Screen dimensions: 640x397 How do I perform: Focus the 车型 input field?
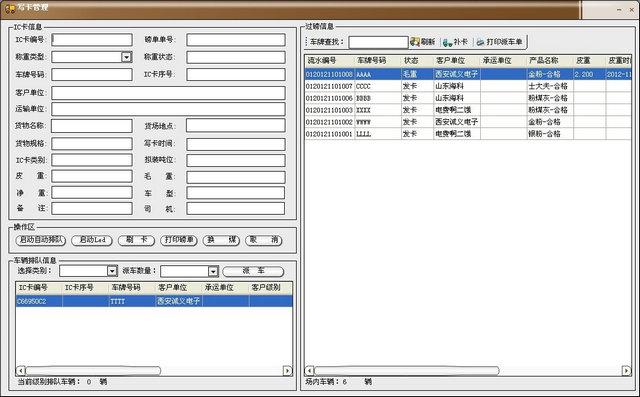pos(236,193)
